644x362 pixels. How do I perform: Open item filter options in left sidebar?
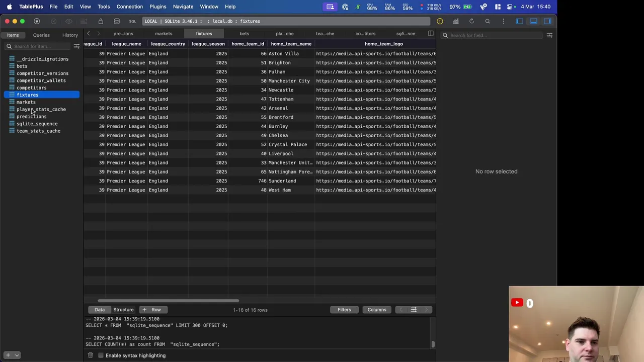point(76,46)
